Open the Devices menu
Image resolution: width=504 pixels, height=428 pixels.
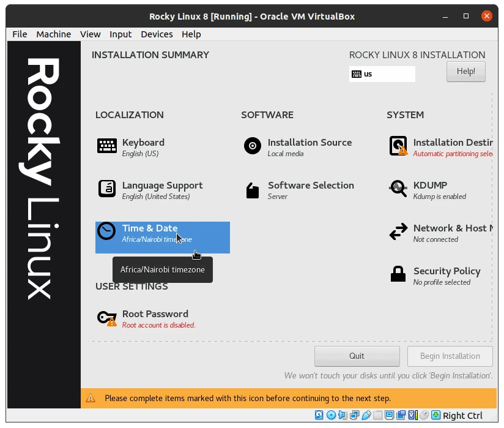coord(157,34)
